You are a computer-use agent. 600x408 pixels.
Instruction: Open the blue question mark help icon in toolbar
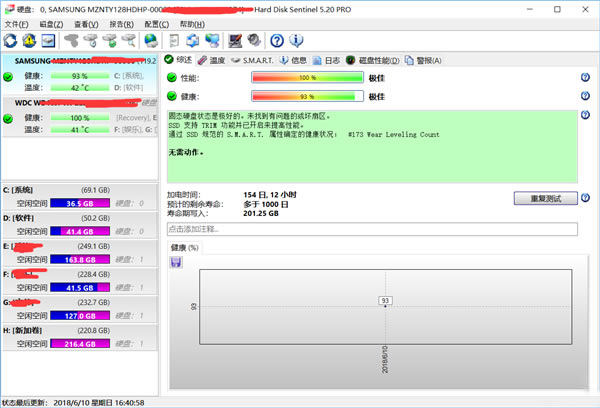[277, 41]
